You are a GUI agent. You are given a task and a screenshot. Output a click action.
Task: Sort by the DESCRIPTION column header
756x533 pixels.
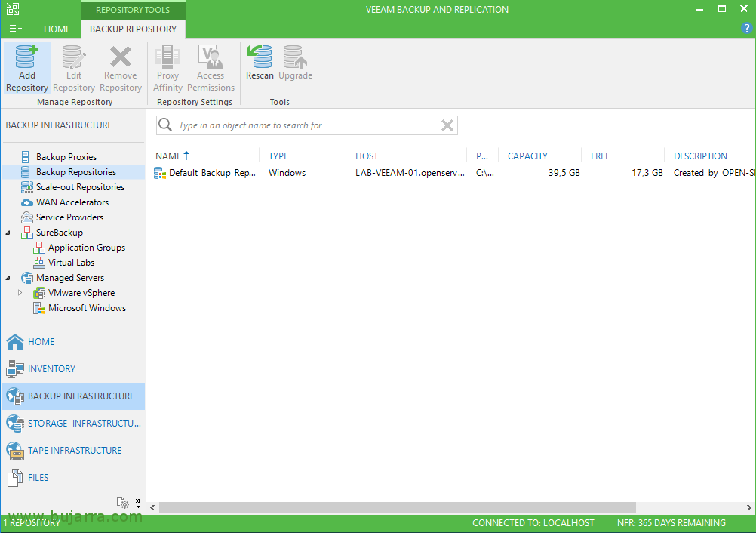pyautogui.click(x=700, y=156)
